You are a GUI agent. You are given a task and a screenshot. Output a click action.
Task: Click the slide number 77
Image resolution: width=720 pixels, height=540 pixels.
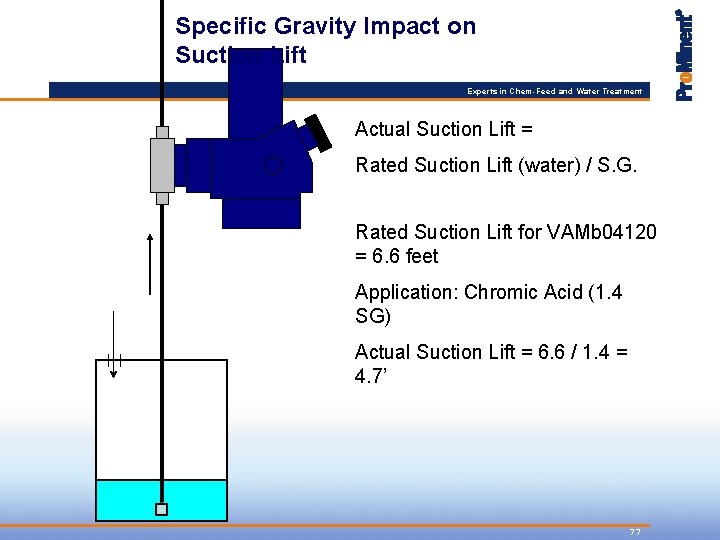pos(635,532)
